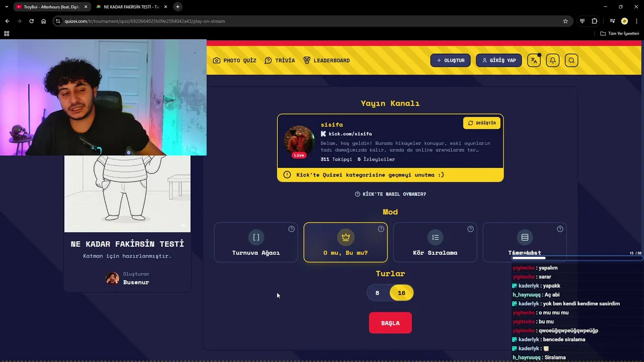View site information icon in address bar

(x=58, y=21)
